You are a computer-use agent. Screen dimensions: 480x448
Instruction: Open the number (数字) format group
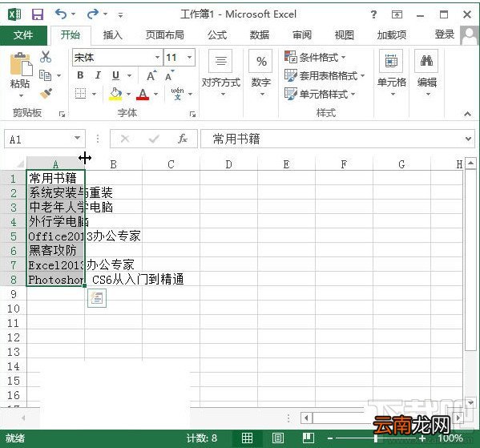click(261, 74)
